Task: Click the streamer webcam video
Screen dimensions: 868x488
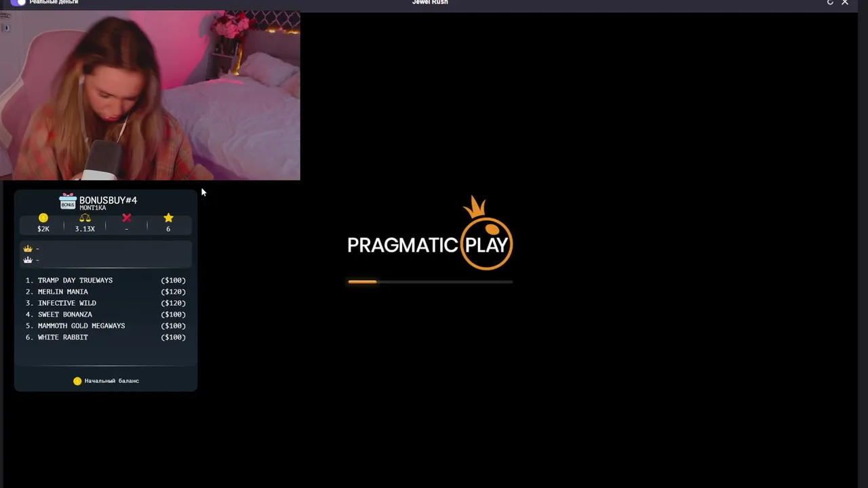Action: [x=150, y=96]
